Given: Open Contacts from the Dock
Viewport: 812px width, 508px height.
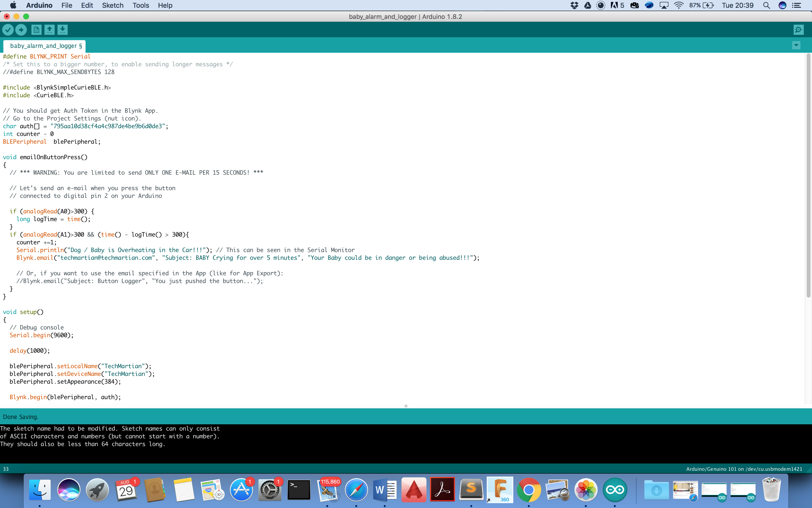Looking at the screenshot, I should [155, 490].
